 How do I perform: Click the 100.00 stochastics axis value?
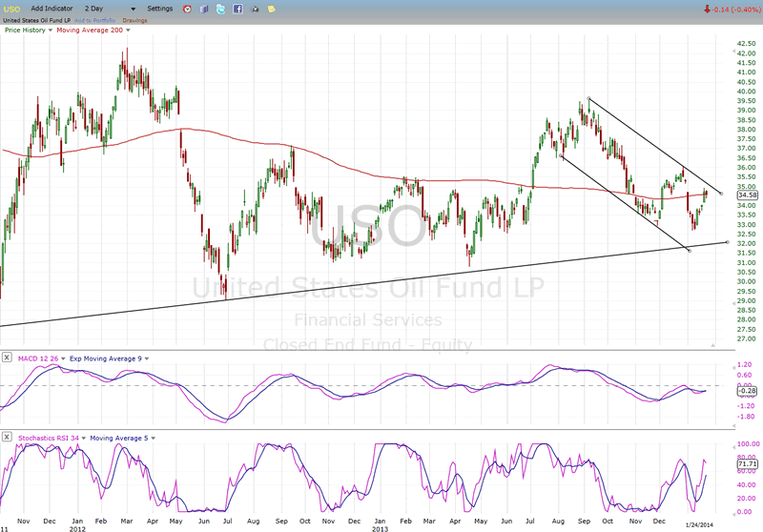tap(748, 443)
